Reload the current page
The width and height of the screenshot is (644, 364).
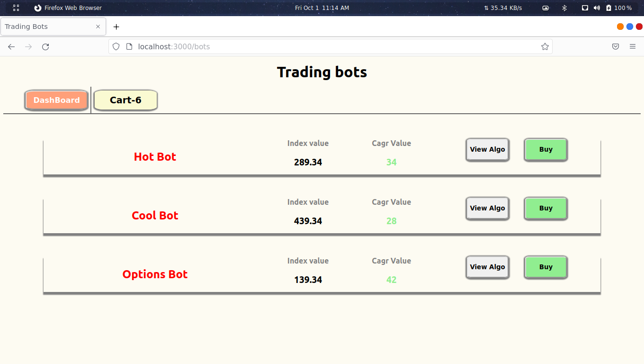45,46
